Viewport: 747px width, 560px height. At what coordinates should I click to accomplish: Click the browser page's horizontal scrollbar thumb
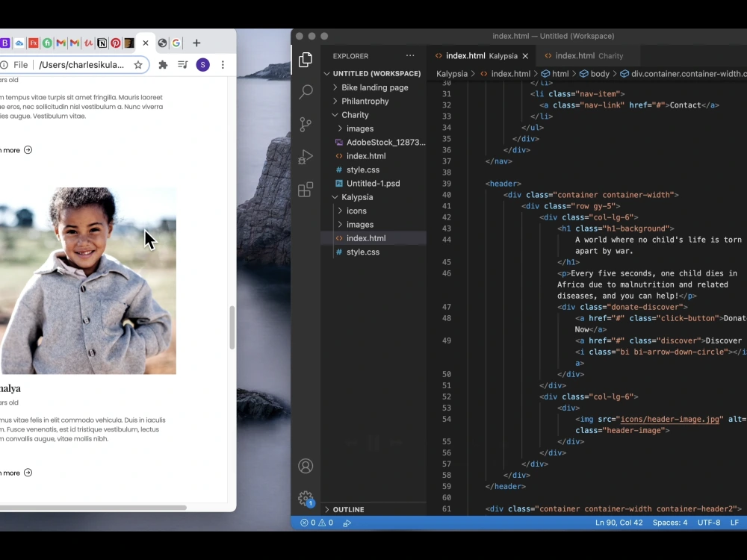click(x=93, y=508)
